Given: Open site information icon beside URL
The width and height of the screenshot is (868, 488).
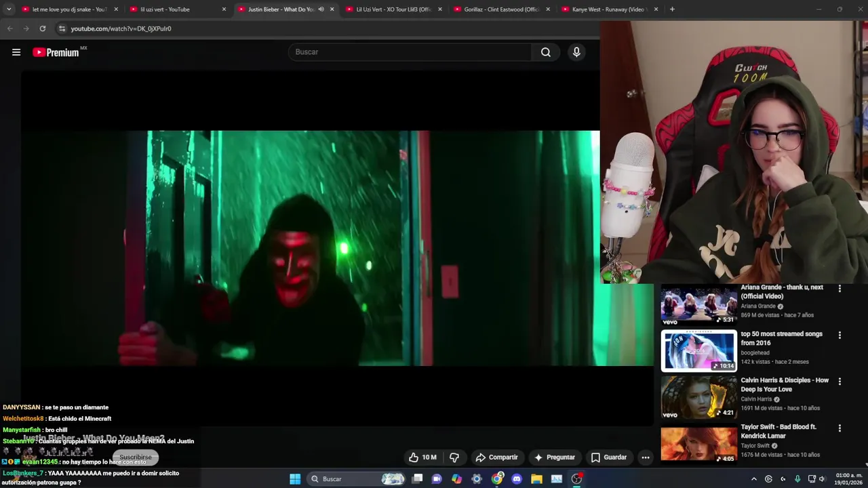Looking at the screenshot, I should tap(62, 28).
